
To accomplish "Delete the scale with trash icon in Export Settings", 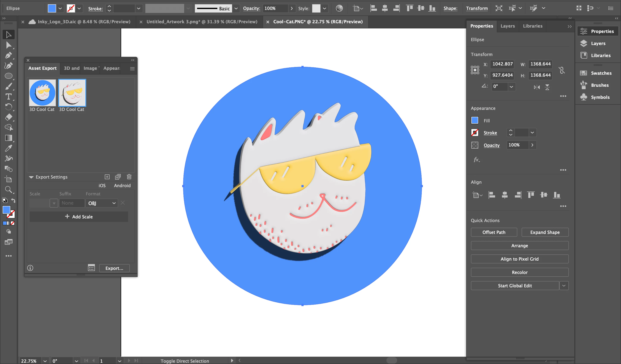I will point(129,177).
